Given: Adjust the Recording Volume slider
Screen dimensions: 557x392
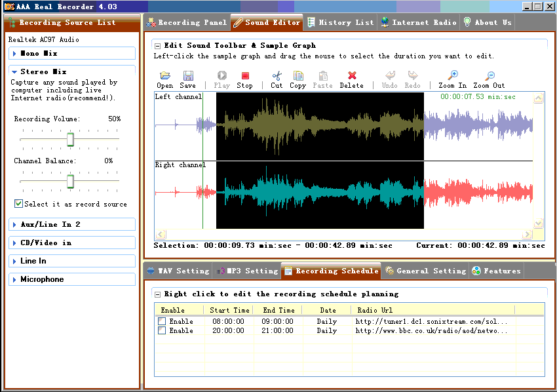Looking at the screenshot, I should tap(70, 139).
